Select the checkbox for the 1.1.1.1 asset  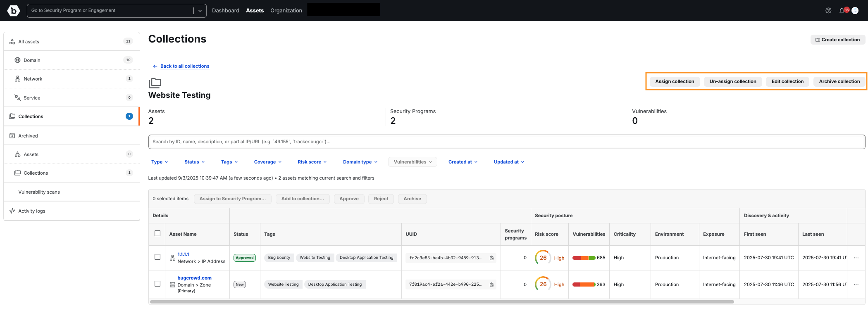[157, 257]
